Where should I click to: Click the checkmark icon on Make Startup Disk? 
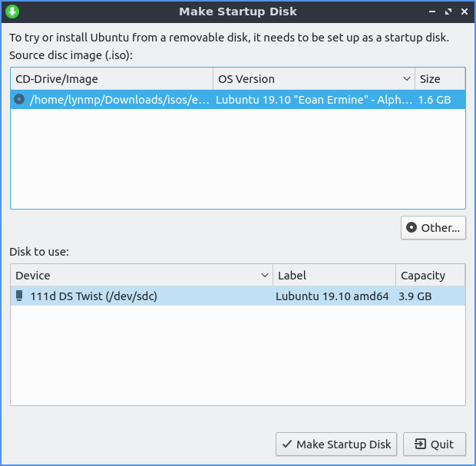pos(286,444)
